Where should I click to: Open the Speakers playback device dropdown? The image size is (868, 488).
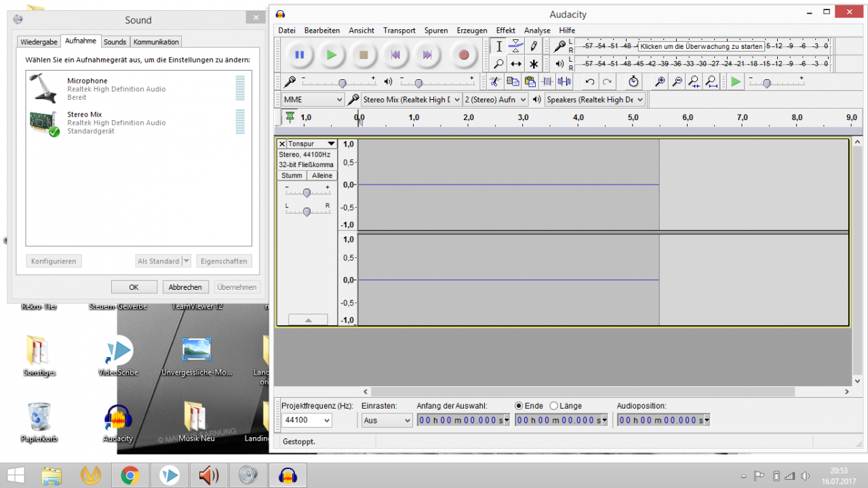pyautogui.click(x=595, y=100)
